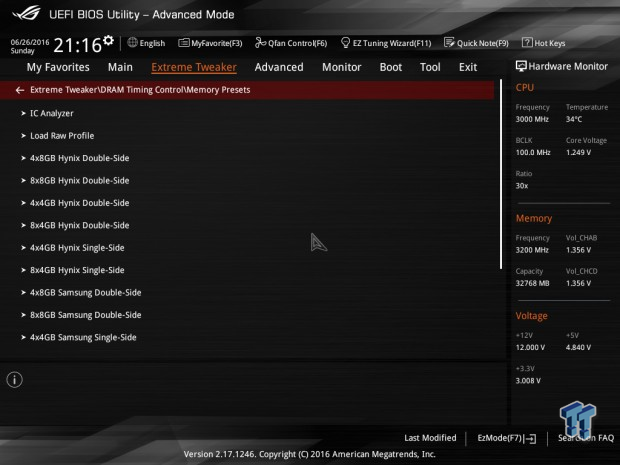The width and height of the screenshot is (620, 465).
Task: Click memory frequency value 3200 MHz
Action: 532,250
